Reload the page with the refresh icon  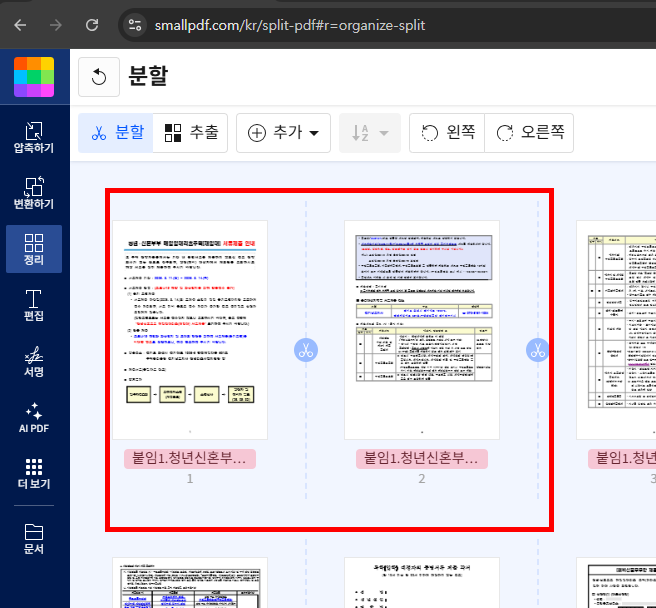click(92, 25)
